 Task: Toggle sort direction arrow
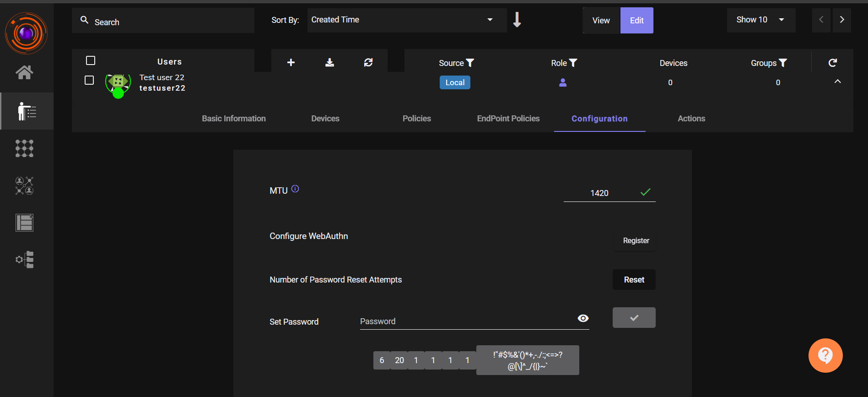tap(517, 20)
